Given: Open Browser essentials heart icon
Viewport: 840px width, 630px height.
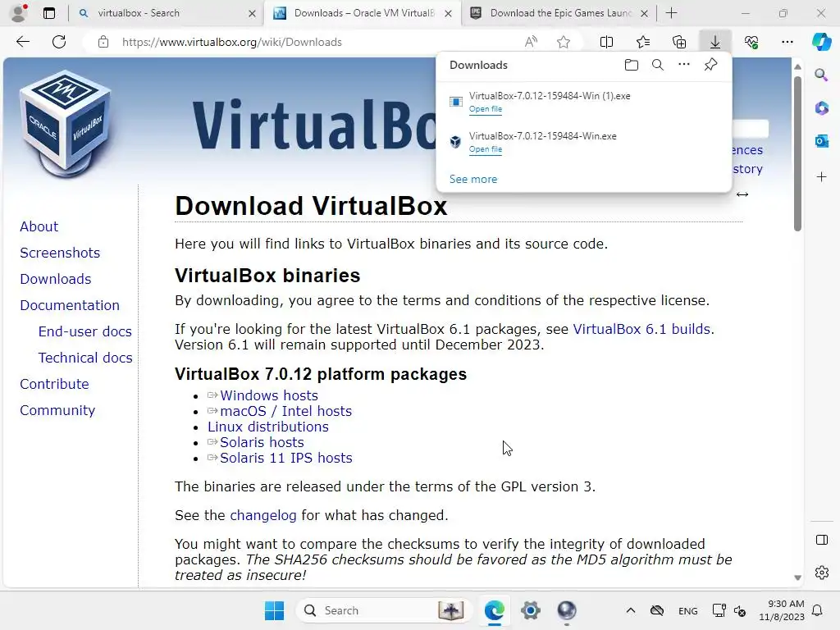Looking at the screenshot, I should click(751, 42).
